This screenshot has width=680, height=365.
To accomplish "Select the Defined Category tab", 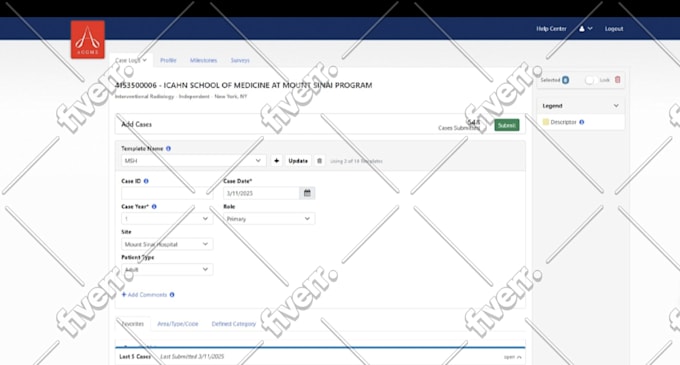I will (233, 324).
